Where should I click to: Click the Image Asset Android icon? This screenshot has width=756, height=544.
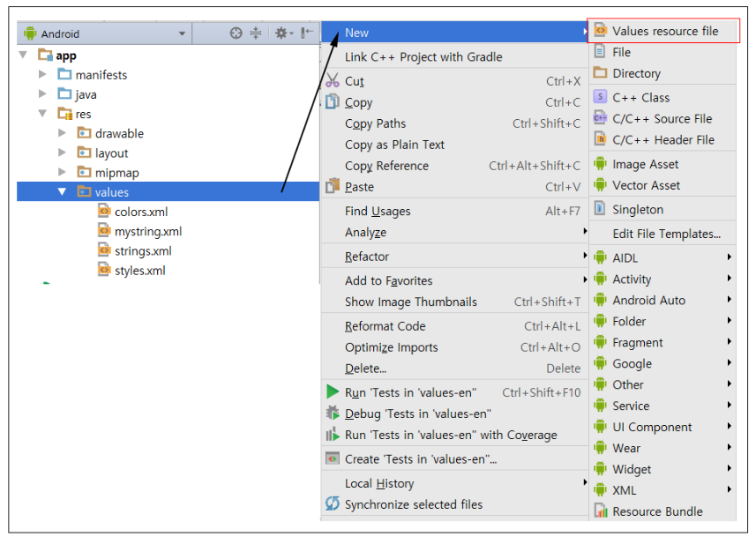[600, 163]
